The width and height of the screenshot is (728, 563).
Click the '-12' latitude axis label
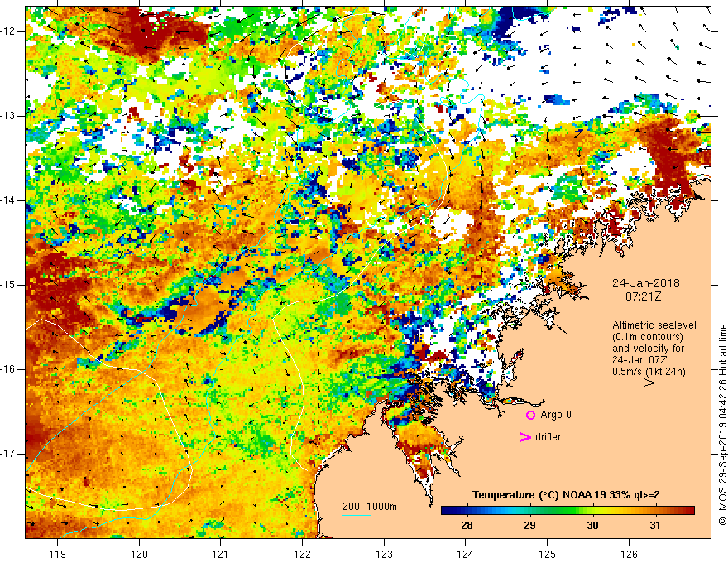(x=8, y=31)
